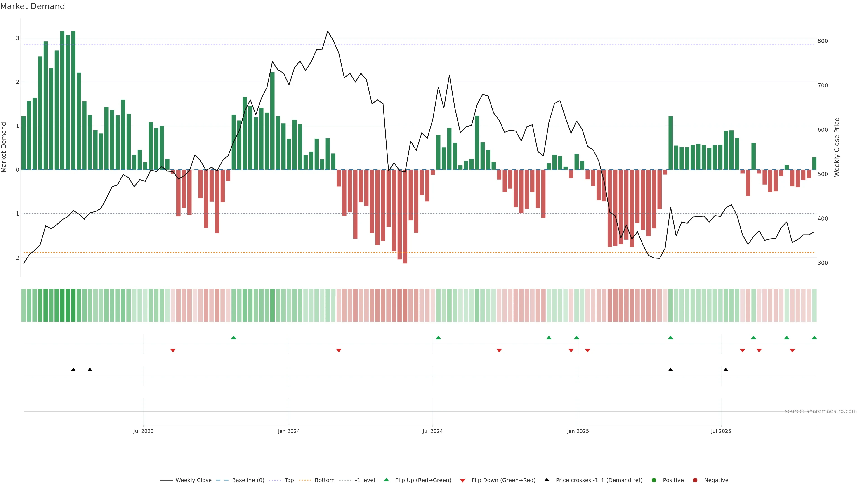Click the red Negative legend dot
Image resolution: width=868 pixels, height=488 pixels.
click(695, 480)
